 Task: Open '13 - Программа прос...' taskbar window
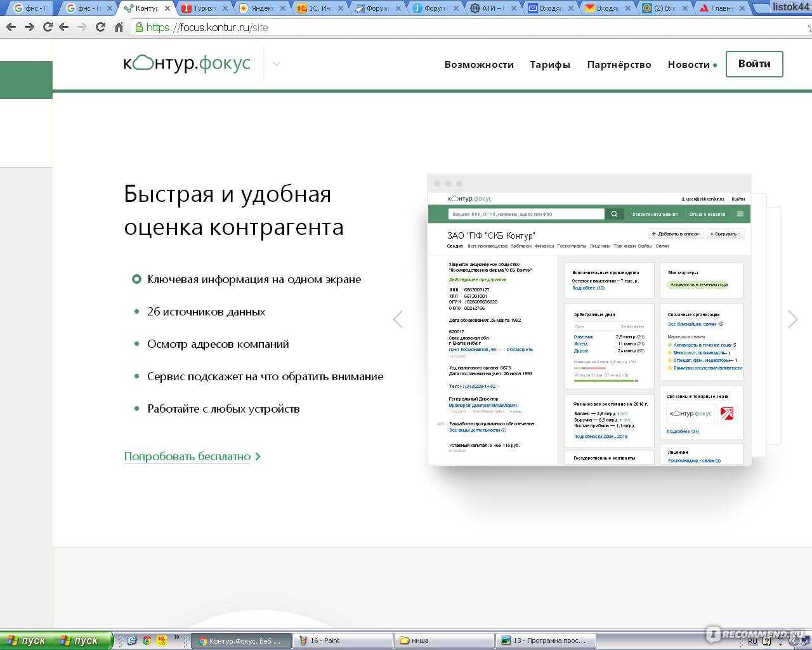click(x=545, y=640)
